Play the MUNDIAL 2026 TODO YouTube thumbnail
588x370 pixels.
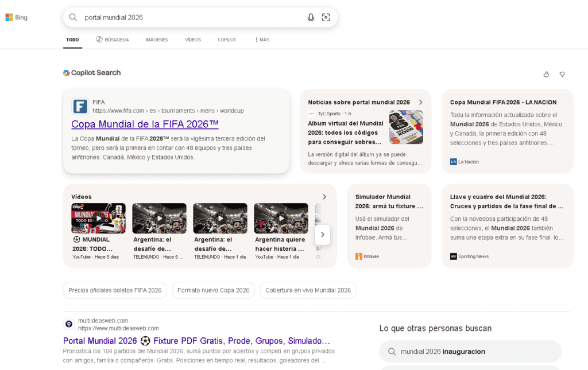click(x=98, y=218)
